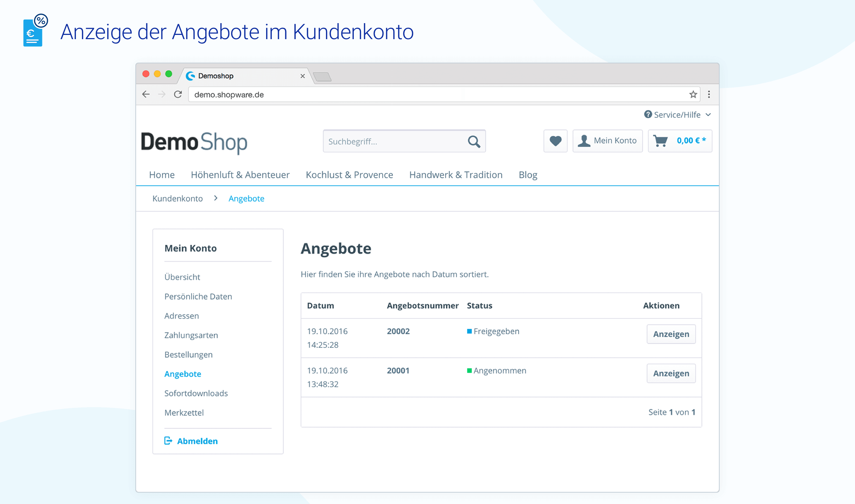Click the Mein Konto sidebar heading
Image resolution: width=855 pixels, height=504 pixels.
pos(191,248)
